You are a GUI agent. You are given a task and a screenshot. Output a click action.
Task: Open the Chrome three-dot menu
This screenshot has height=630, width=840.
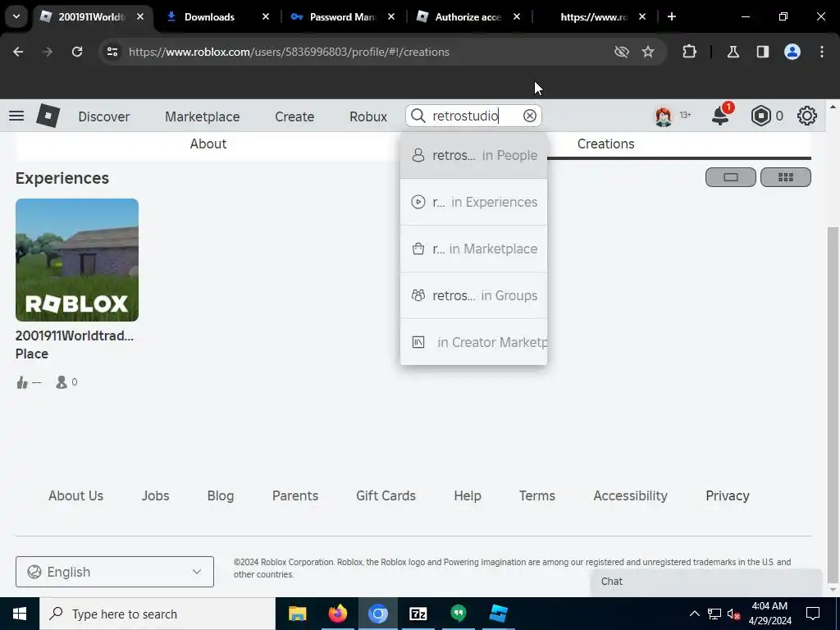[x=822, y=52]
